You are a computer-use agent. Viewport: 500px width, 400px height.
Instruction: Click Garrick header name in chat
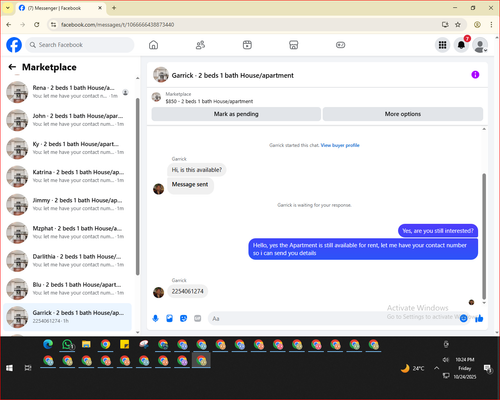point(232,76)
